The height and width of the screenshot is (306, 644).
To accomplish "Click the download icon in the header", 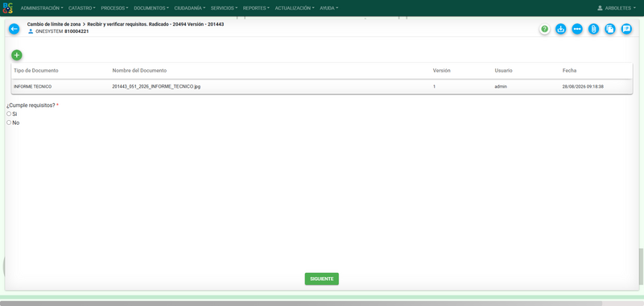I will pos(560,29).
